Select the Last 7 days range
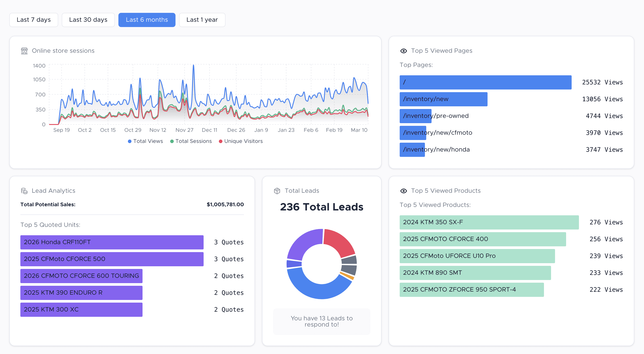Image resolution: width=644 pixels, height=354 pixels. pos(33,20)
